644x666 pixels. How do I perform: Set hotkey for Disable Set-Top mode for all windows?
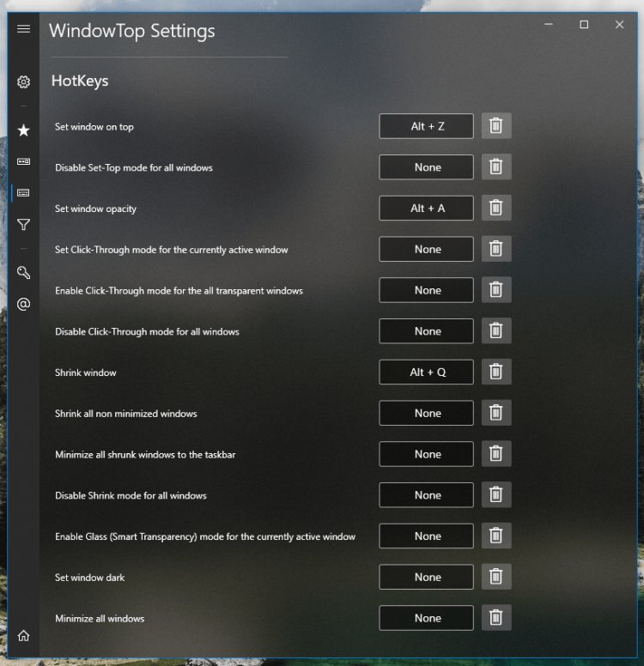pyautogui.click(x=427, y=166)
